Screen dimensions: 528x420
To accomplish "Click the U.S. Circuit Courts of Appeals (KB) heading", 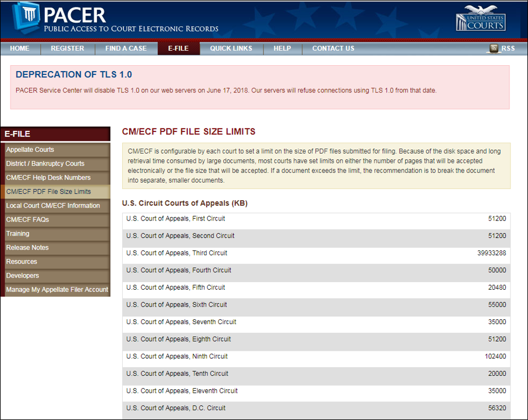I will click(x=184, y=204).
